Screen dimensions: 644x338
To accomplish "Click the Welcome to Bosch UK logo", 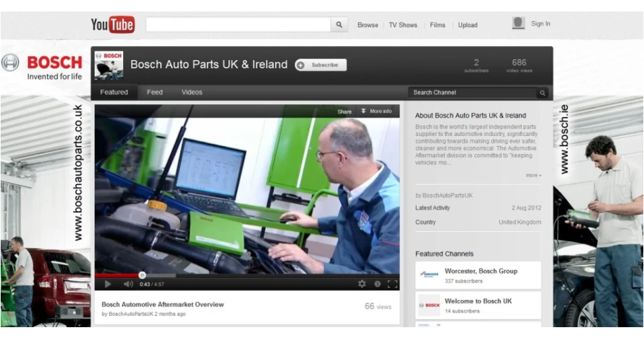I will (x=429, y=305).
